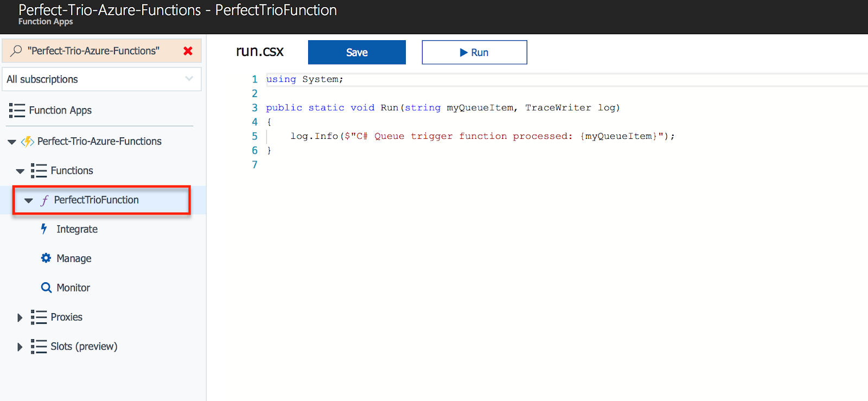Click the Perfect-Trio-Azure-Functions header title
The width and height of the screenshot is (868, 401).
[177, 10]
